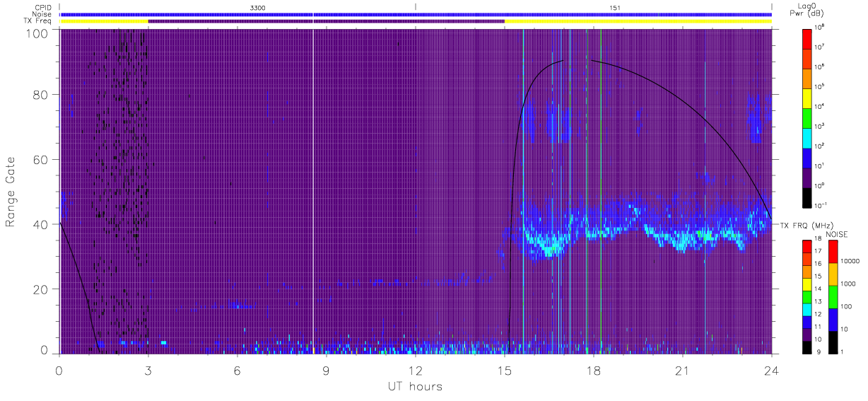Click y-axis tick label '80'
868x401 pixels.
pos(40,95)
